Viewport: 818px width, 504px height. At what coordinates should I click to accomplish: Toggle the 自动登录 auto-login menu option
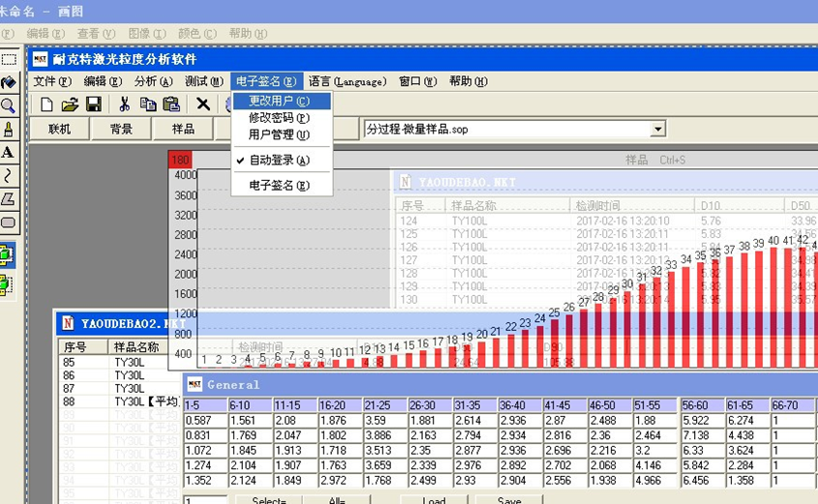(279, 161)
